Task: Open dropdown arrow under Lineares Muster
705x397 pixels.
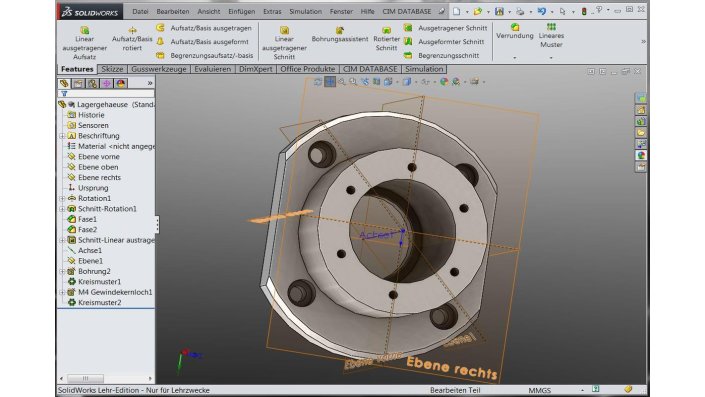Action: 551,58
